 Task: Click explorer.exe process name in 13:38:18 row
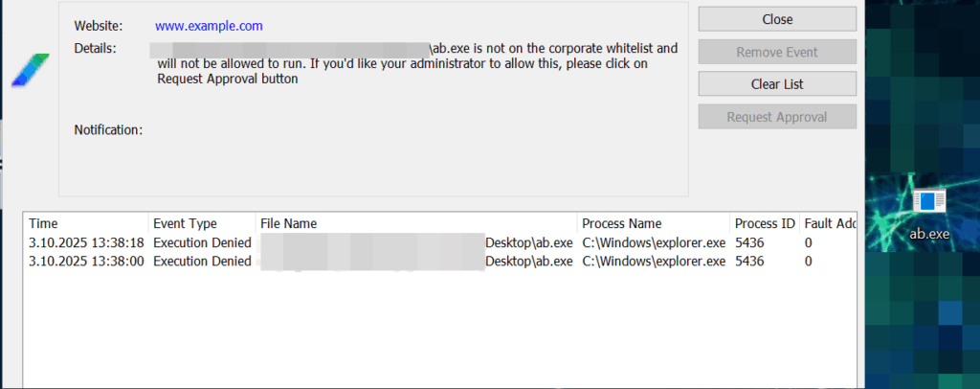click(654, 243)
